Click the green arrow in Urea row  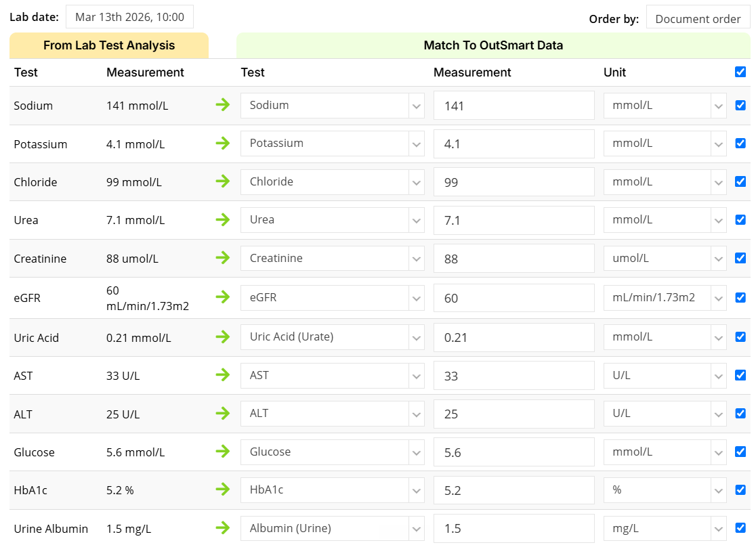(x=223, y=220)
